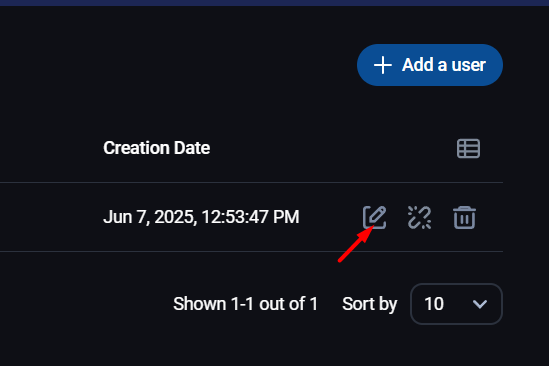The image size is (549, 366).
Task: Click the Shown 1-1 out of 1 text
Action: pos(245,304)
